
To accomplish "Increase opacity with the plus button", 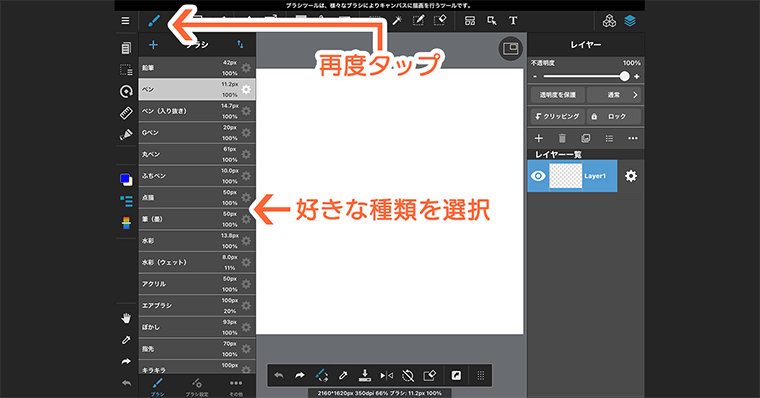I will pyautogui.click(x=637, y=77).
